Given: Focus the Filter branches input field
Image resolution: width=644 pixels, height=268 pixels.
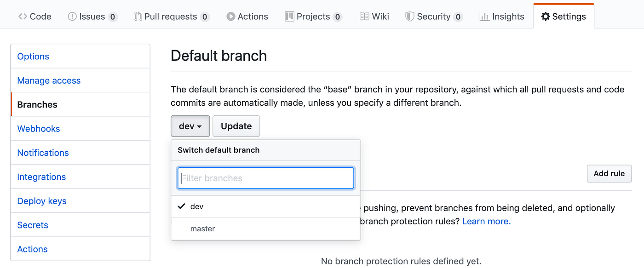Looking at the screenshot, I should [266, 178].
